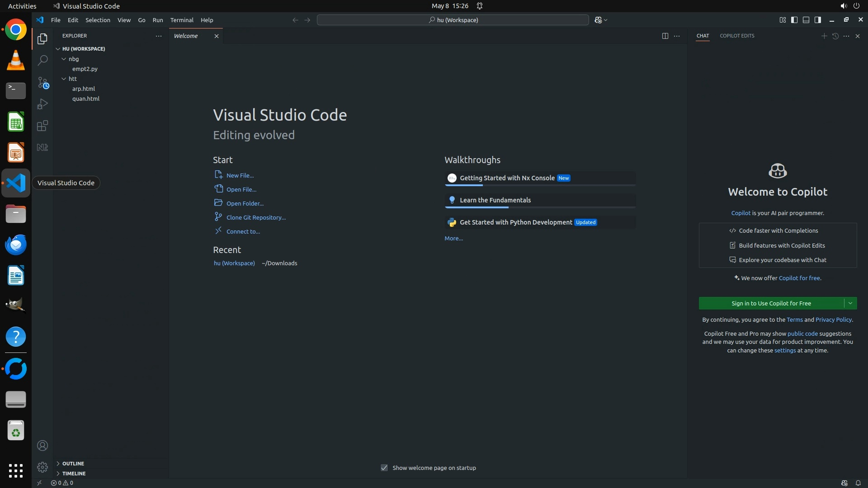Uncheck Show welcome page on startup
This screenshot has height=488, width=868.
(x=384, y=468)
